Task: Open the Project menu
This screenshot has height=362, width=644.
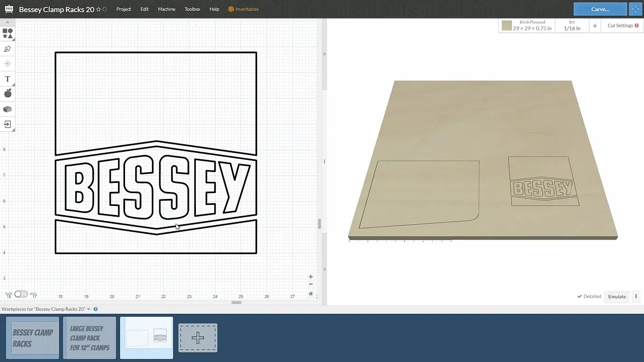Action: pos(123,9)
